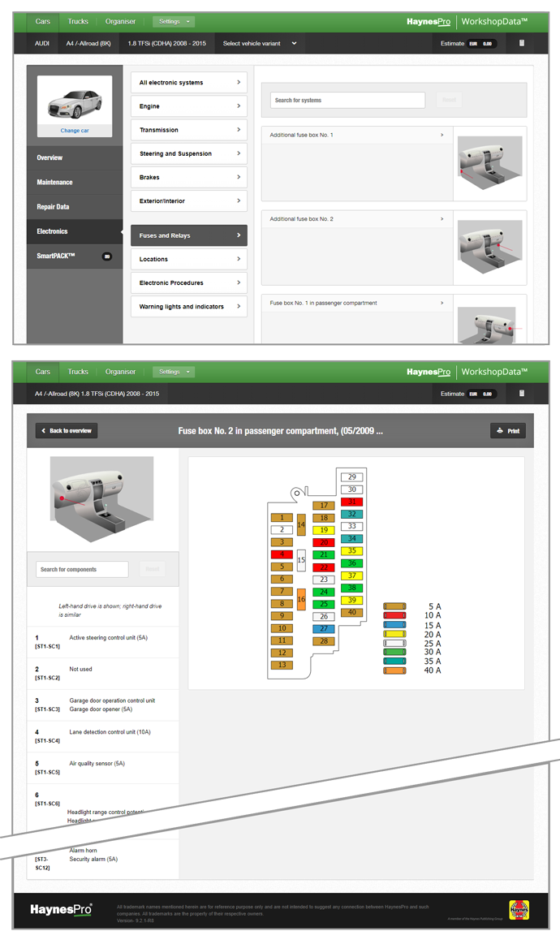560x944 pixels.
Task: Click blue fuse 27 in diagram
Action: tap(323, 629)
